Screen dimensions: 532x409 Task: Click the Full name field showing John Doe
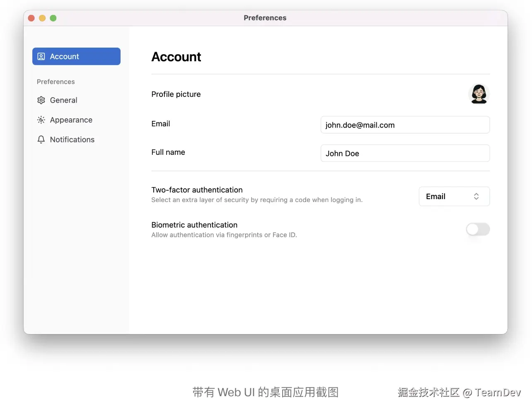(x=405, y=153)
